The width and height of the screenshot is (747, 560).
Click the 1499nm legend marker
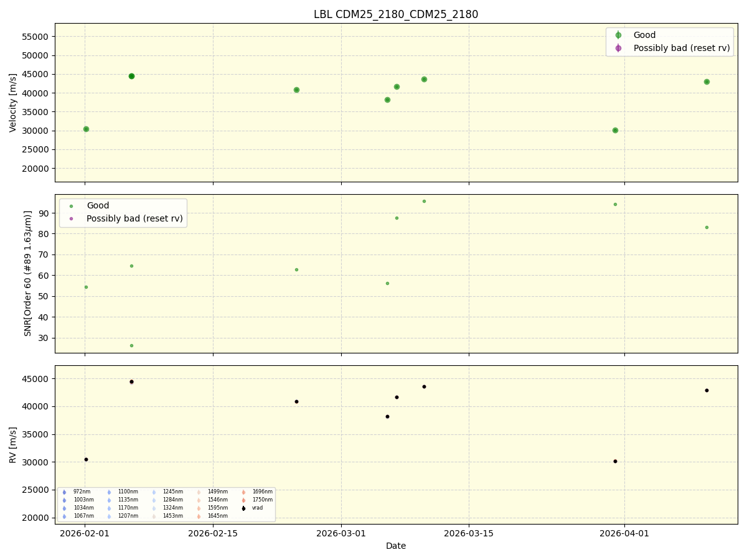[x=199, y=492]
